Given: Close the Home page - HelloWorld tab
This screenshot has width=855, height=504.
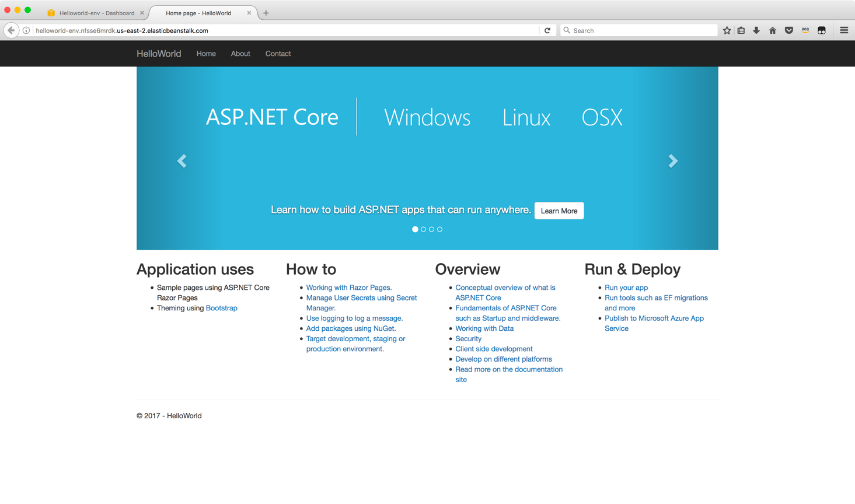Looking at the screenshot, I should coord(249,13).
